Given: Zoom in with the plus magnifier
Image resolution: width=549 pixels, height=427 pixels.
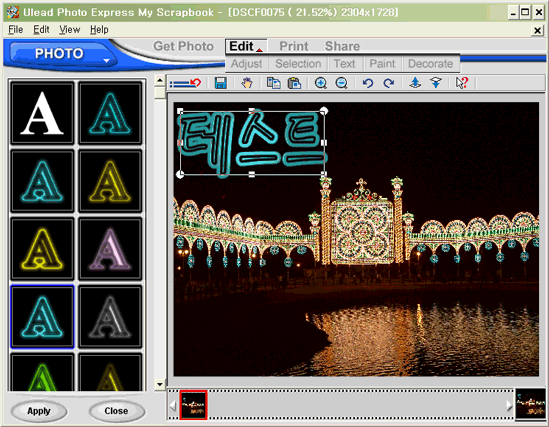Looking at the screenshot, I should tap(321, 83).
